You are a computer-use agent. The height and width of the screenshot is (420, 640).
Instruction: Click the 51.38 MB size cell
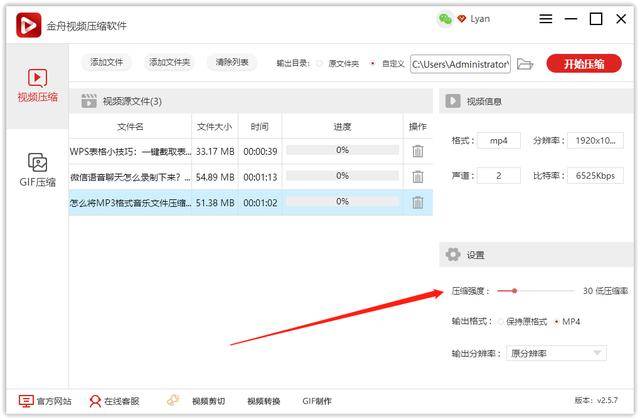tap(215, 202)
